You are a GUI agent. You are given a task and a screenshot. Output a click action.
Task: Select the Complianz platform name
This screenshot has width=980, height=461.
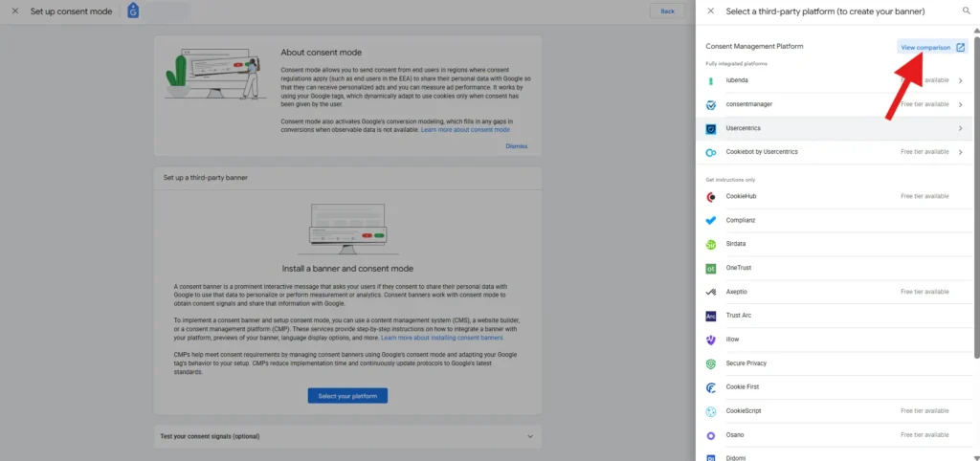pos(740,220)
